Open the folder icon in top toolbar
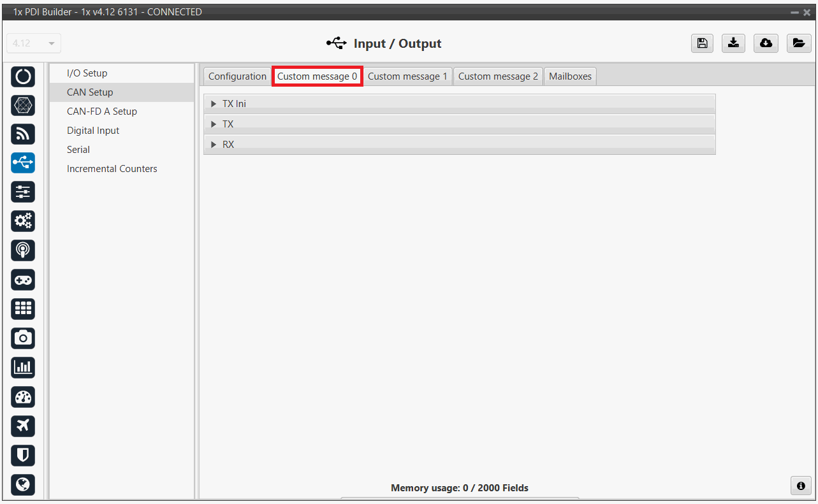Image resolution: width=818 pixels, height=504 pixels. 798,43
